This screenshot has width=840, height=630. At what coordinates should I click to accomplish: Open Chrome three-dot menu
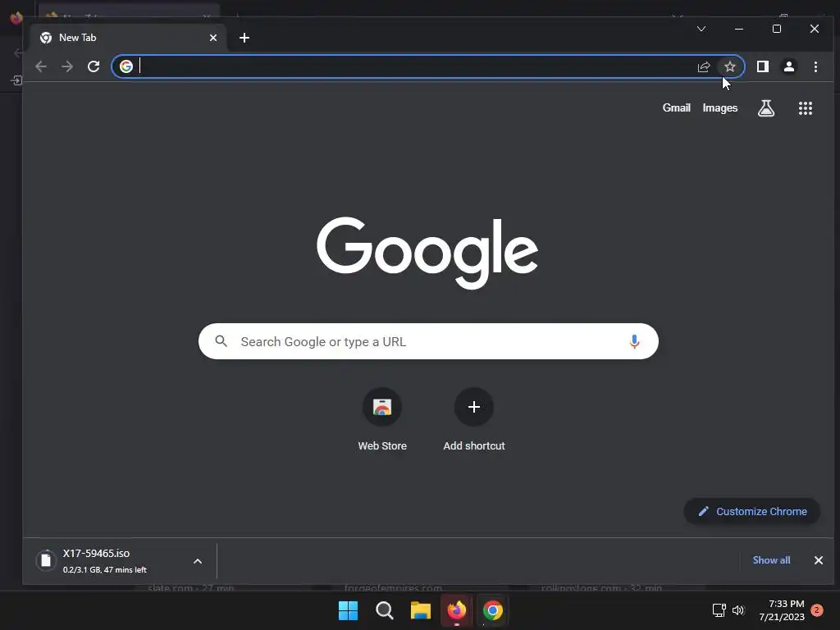[815, 66]
